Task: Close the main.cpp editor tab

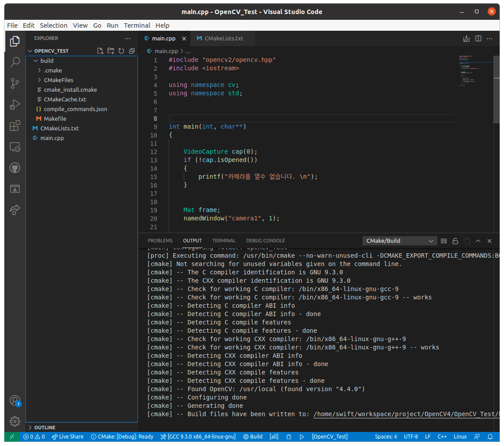Action: coord(184,39)
